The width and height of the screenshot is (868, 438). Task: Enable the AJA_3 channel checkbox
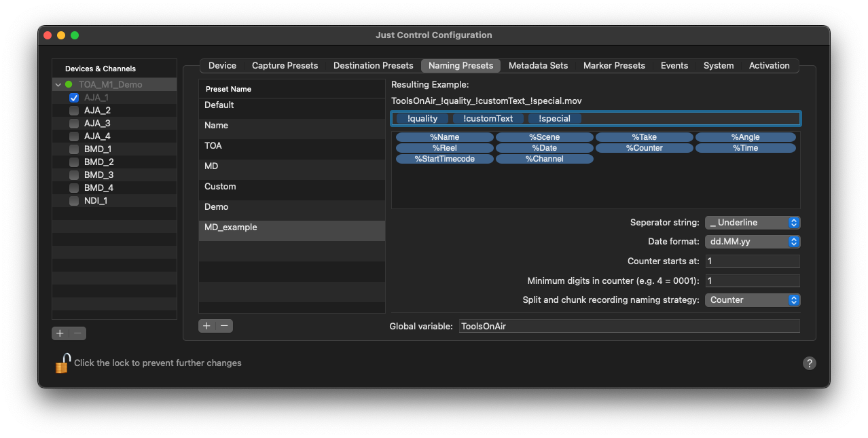(74, 124)
